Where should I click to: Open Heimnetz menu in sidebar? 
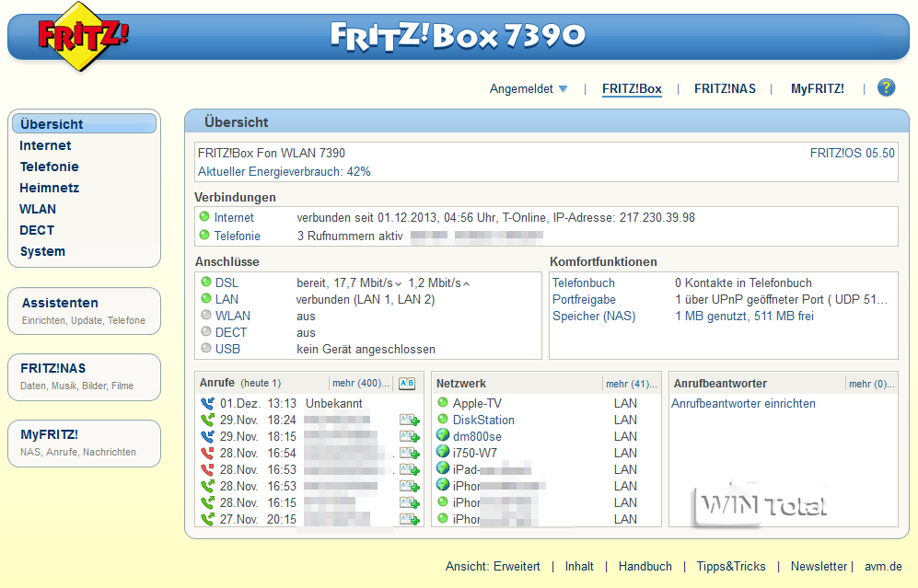(49, 188)
